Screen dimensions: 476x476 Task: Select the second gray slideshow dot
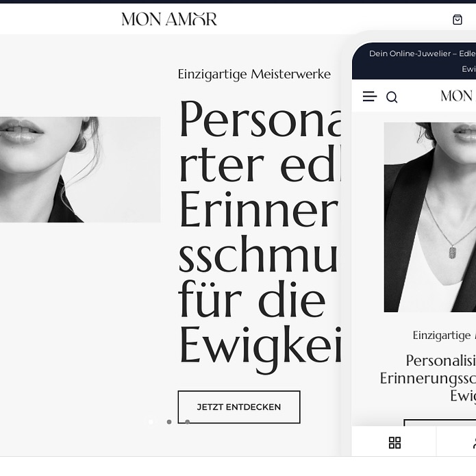coord(169,422)
